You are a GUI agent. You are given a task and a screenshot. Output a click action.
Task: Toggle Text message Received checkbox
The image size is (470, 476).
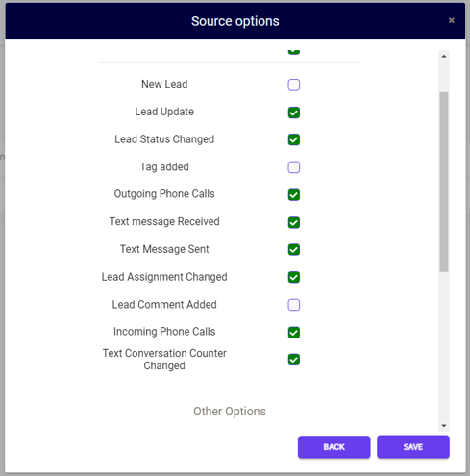click(293, 222)
